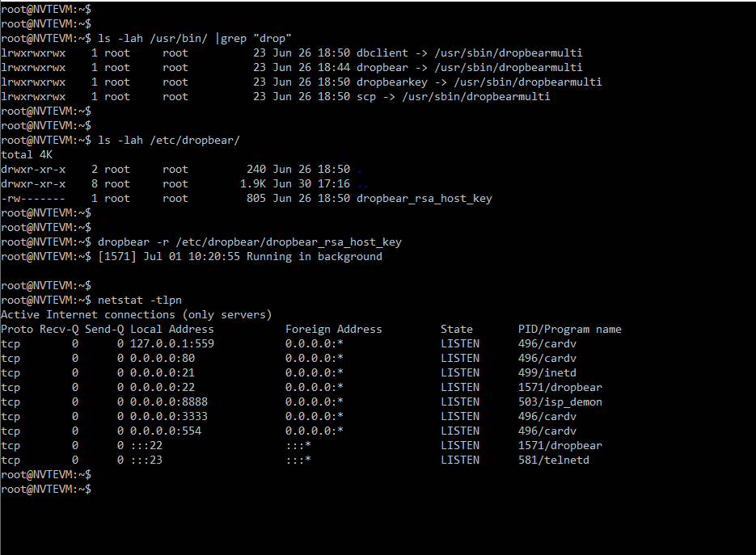Click the last shell prompt at bottom

[46, 489]
